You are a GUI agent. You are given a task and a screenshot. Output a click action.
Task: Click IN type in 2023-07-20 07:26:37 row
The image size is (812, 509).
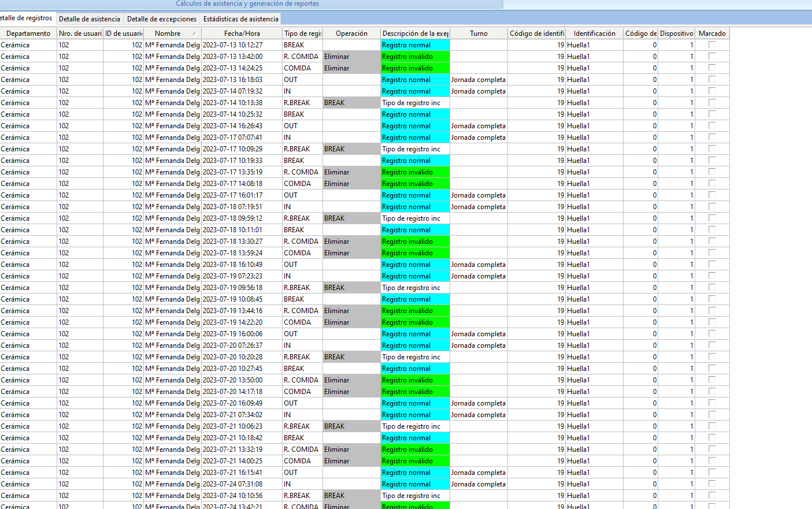point(302,345)
